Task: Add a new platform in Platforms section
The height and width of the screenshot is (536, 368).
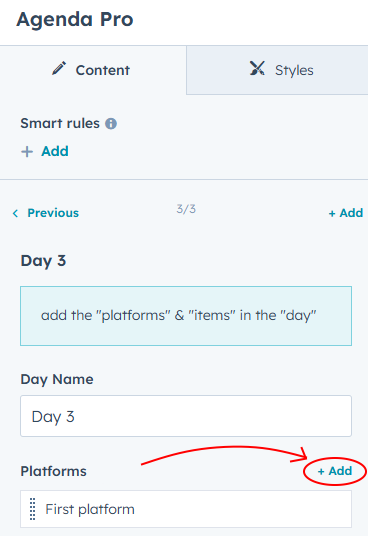Action: point(335,471)
